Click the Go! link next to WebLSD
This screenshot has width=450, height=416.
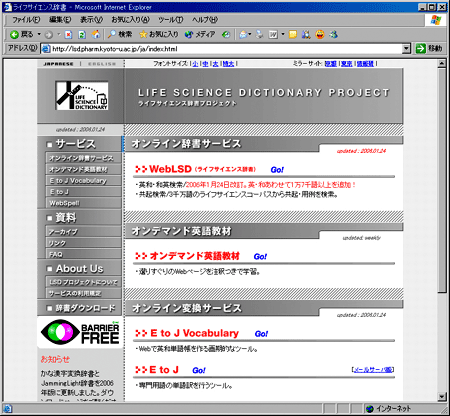(x=277, y=170)
